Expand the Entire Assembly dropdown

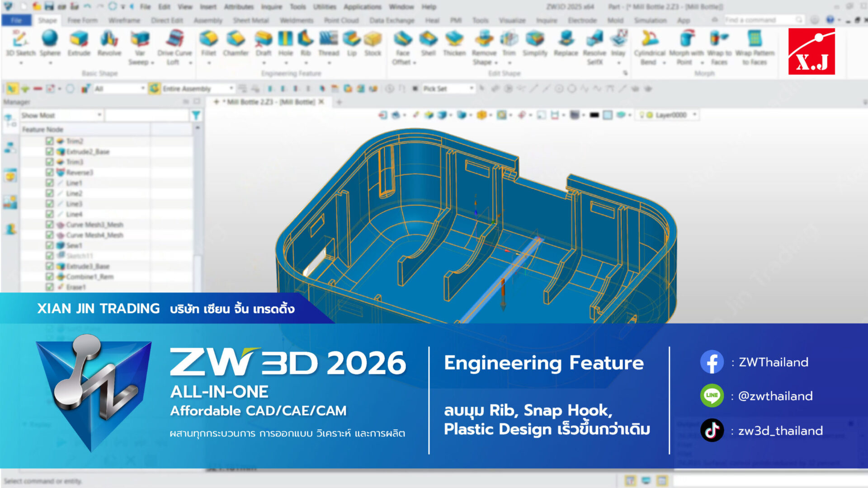pyautogui.click(x=231, y=89)
